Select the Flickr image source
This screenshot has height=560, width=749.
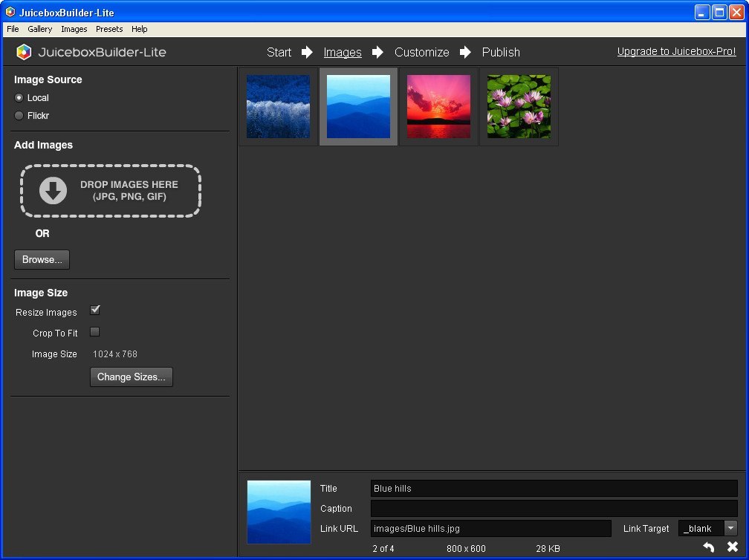17,115
